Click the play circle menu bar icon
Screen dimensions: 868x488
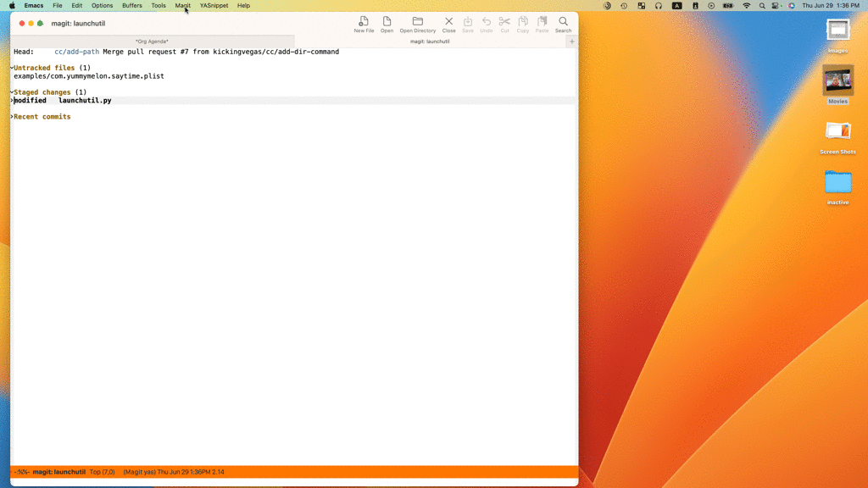pos(711,6)
